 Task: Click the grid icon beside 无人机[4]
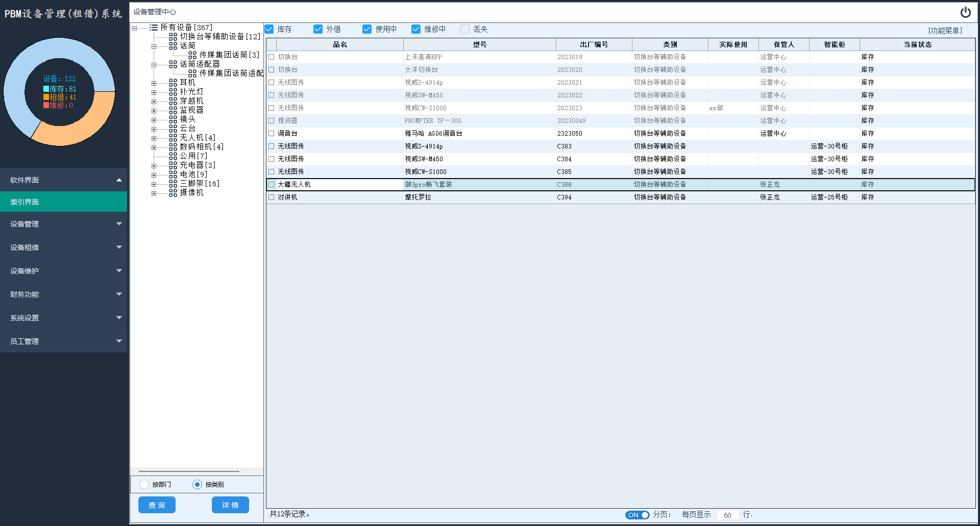point(173,138)
